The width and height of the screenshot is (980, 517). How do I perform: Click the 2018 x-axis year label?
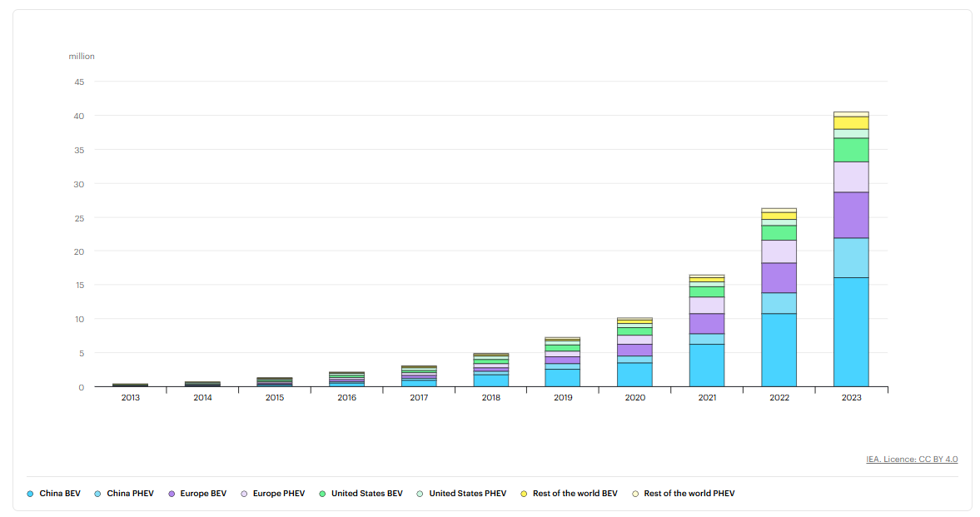[490, 398]
